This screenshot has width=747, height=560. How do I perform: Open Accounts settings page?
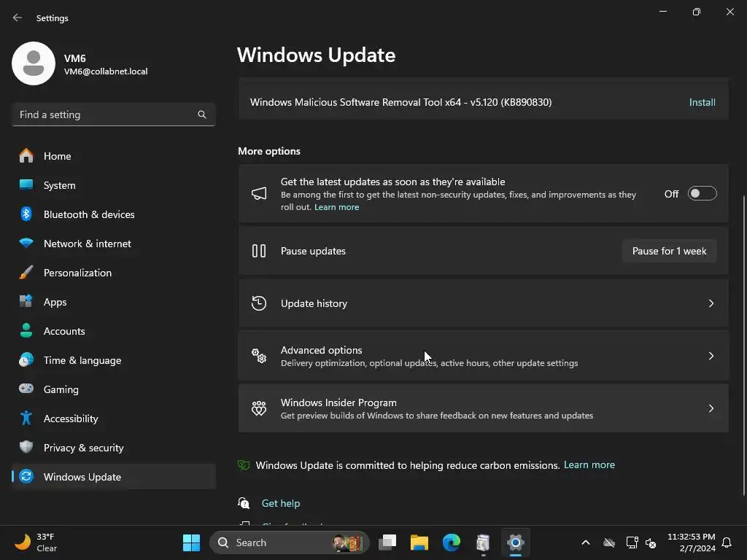coord(113,331)
